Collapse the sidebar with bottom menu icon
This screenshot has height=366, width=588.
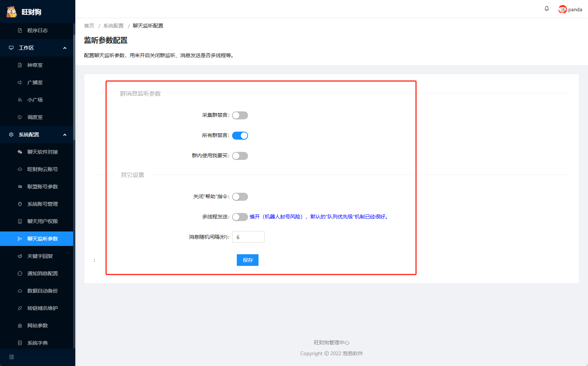[12, 357]
